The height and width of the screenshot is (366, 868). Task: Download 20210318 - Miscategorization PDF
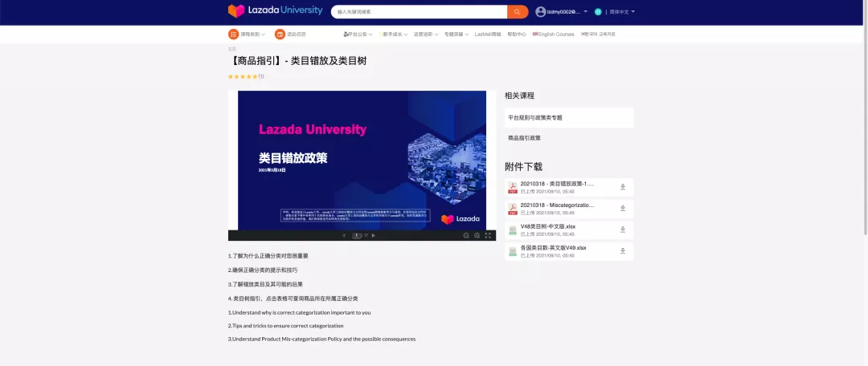tap(623, 209)
